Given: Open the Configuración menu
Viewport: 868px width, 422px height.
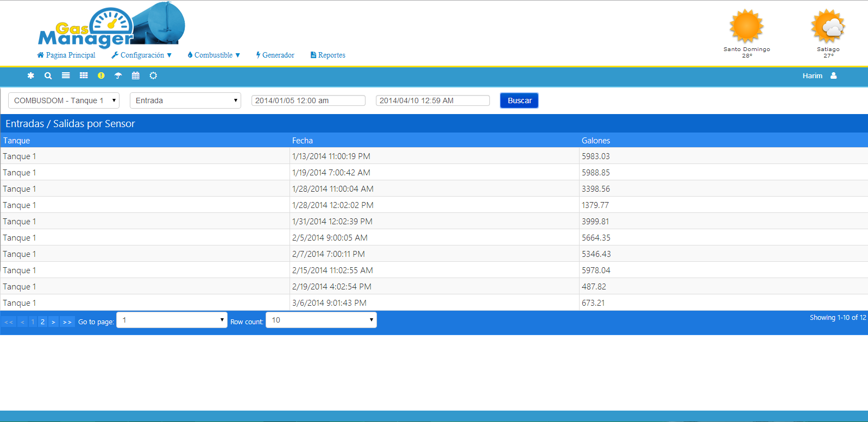Looking at the screenshot, I should pos(142,55).
